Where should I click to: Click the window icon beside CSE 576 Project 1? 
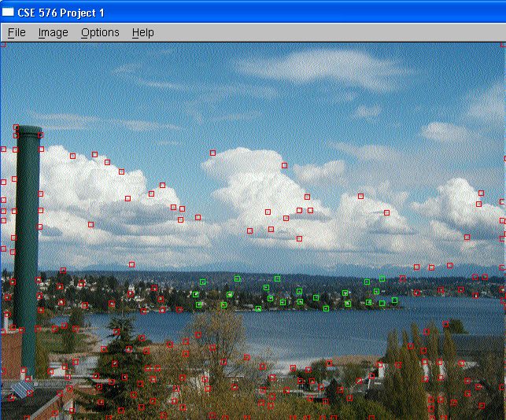(8, 12)
